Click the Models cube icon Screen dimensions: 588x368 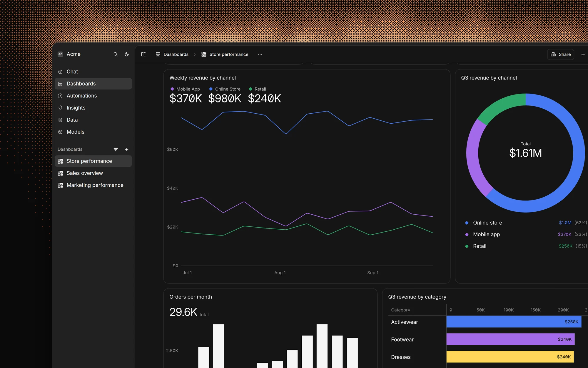(60, 132)
